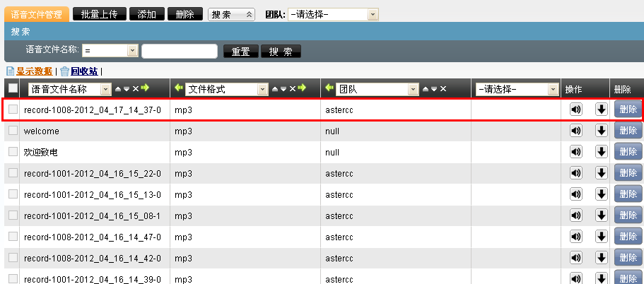Play audio for record-1008-2012_04_17_14_37-0

click(575, 110)
